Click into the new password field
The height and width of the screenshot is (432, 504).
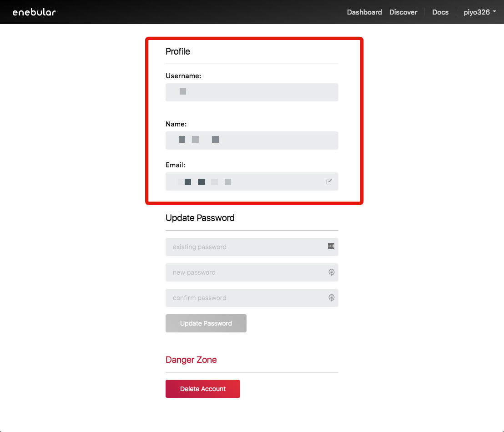tap(246, 272)
